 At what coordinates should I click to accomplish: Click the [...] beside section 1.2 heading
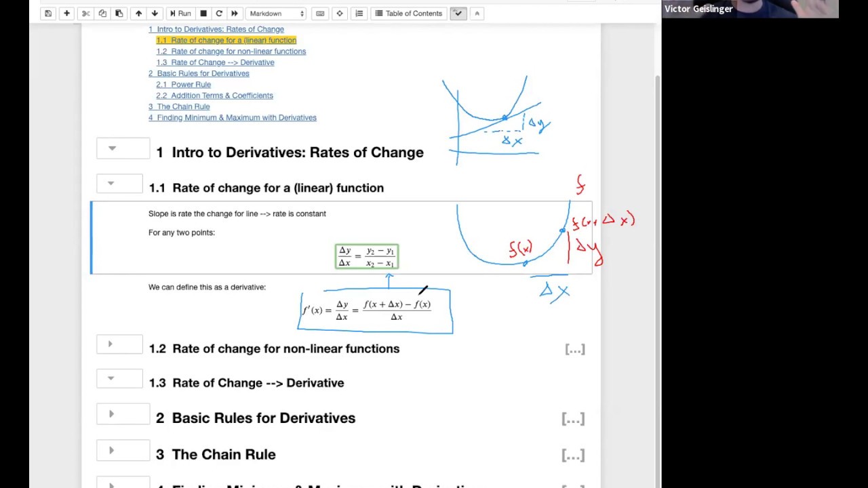click(575, 349)
